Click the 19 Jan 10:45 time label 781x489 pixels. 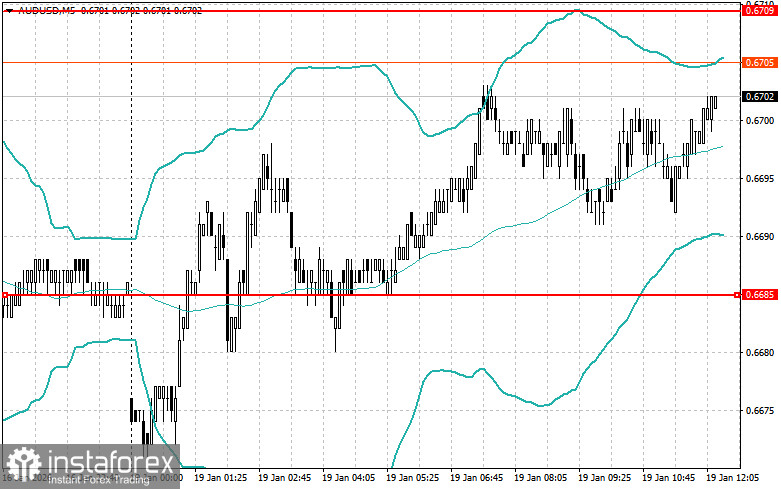coord(668,478)
